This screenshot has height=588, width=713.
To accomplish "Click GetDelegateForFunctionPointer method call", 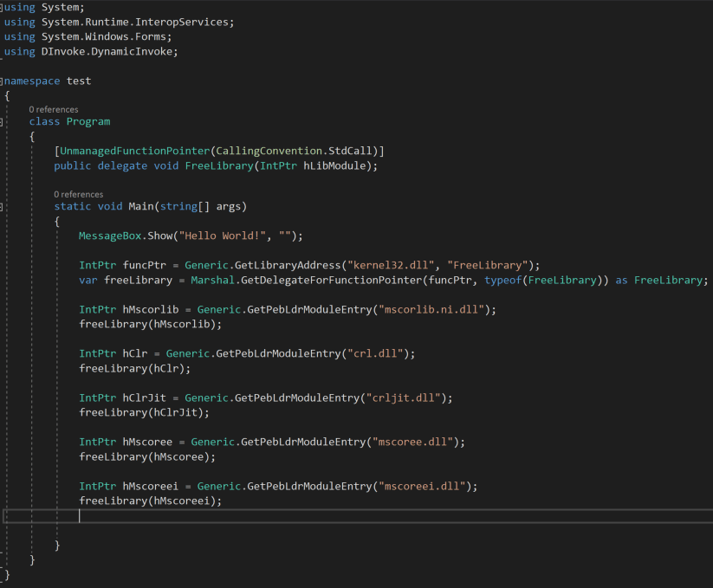I will coord(401,280).
